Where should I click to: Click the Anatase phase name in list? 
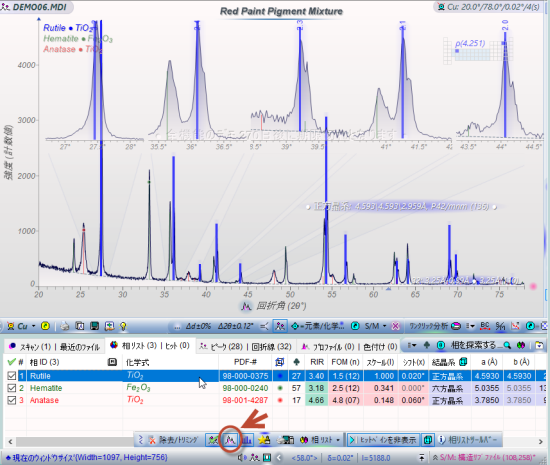coord(44,400)
